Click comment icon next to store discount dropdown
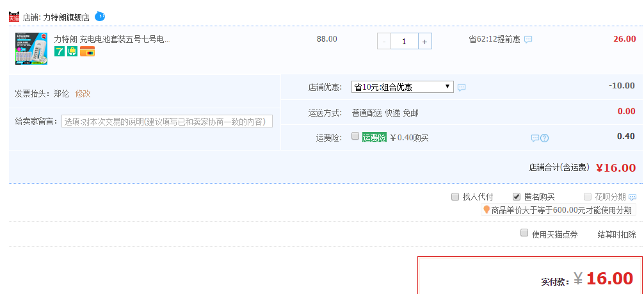 [462, 87]
